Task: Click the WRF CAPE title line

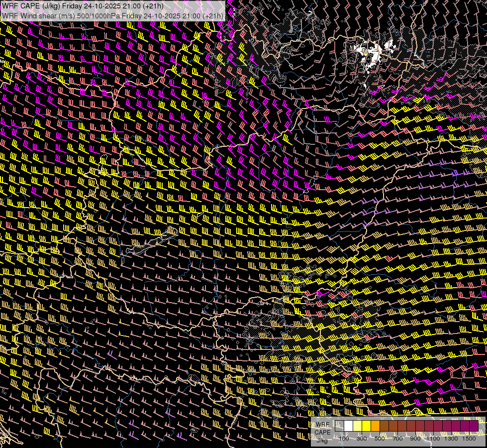Action: click(83, 5)
